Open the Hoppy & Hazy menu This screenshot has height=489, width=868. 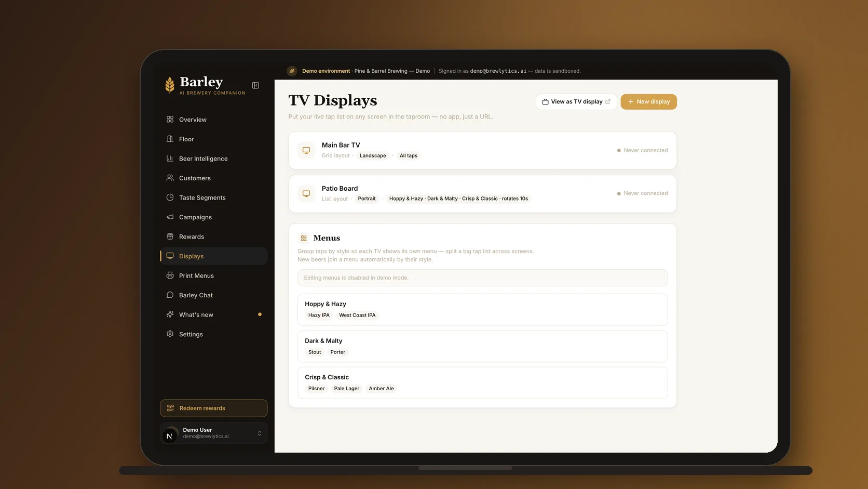click(482, 310)
